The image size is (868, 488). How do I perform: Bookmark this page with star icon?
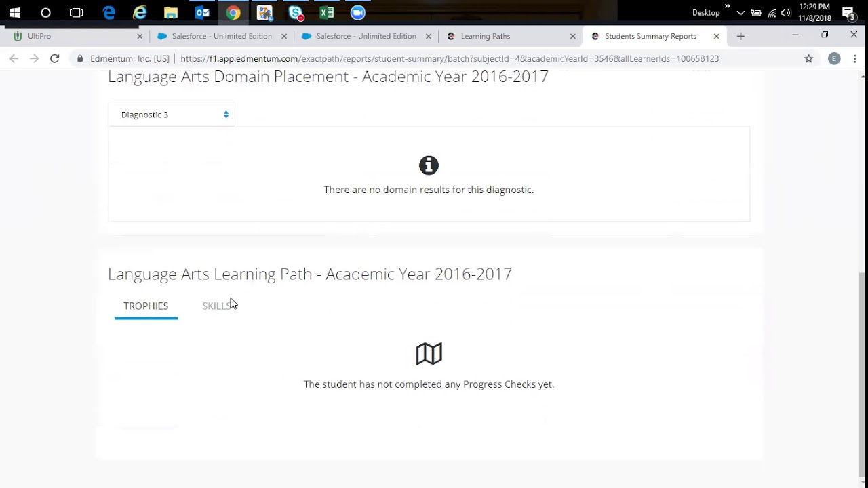coord(808,58)
